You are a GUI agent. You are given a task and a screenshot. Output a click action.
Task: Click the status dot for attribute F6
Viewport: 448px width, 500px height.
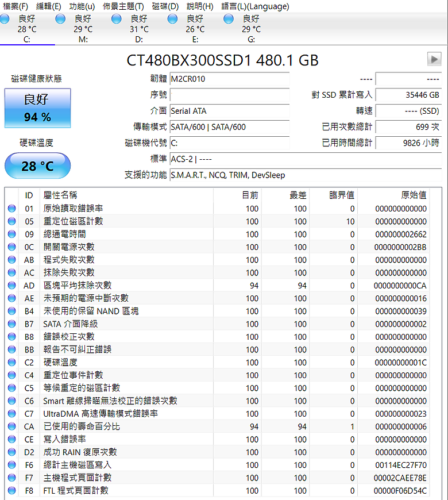pyautogui.click(x=12, y=465)
